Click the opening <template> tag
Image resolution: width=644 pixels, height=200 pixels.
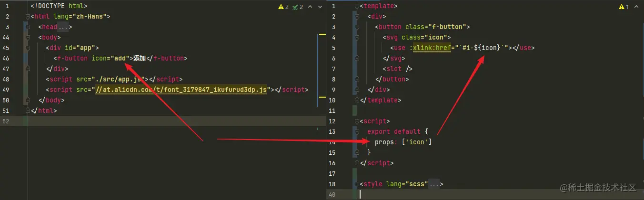379,6
